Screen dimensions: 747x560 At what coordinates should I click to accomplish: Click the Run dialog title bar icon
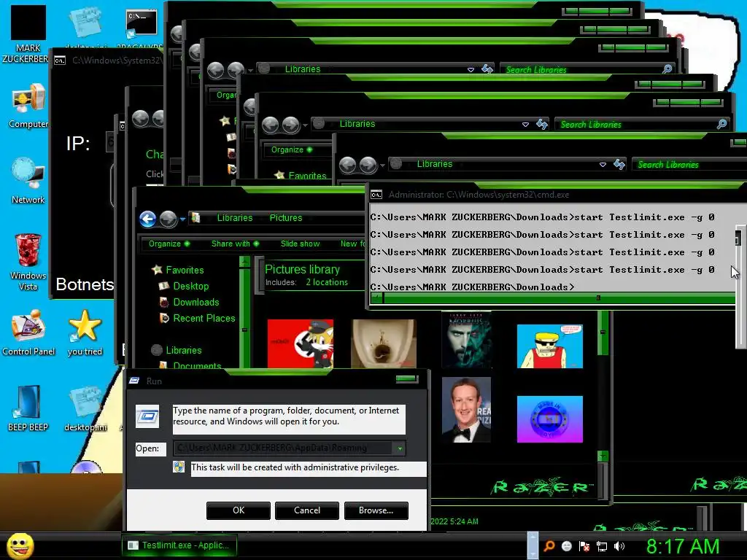click(134, 381)
